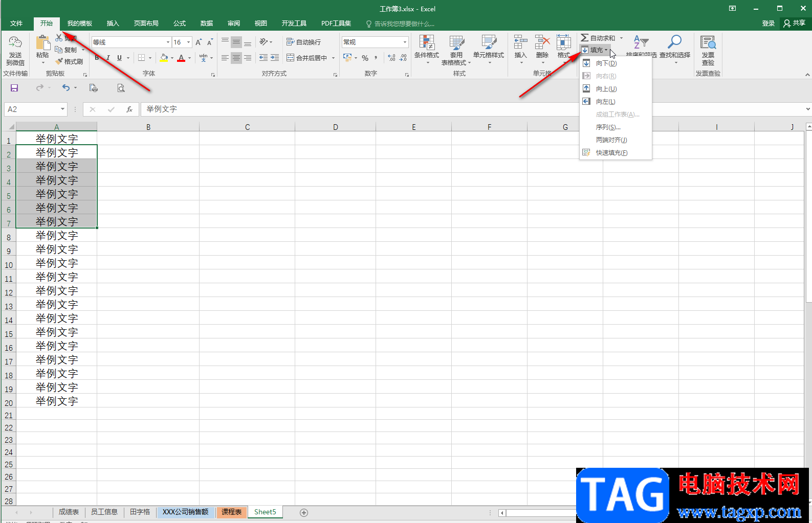The image size is (812, 523).
Task: Click the Copy button icon
Action: click(x=59, y=50)
